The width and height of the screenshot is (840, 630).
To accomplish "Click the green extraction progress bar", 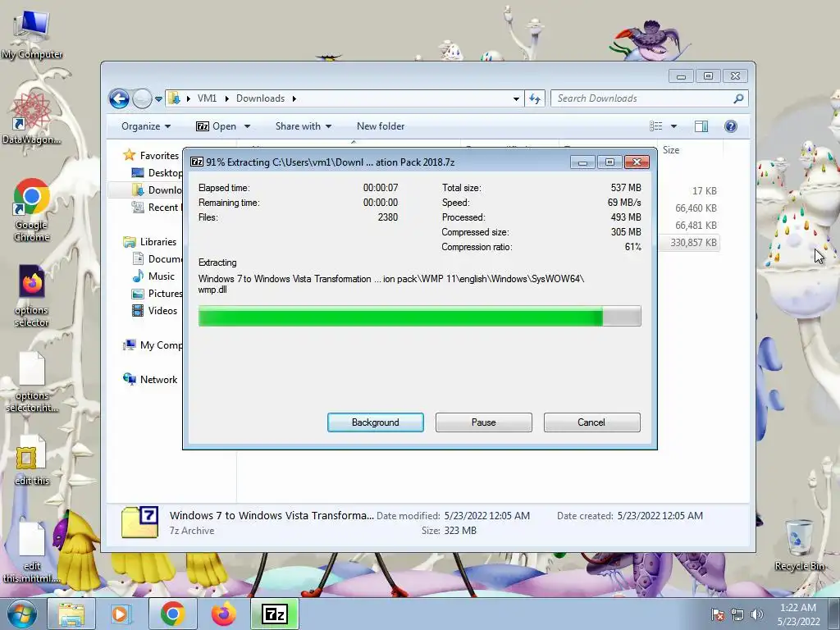I will click(x=419, y=316).
